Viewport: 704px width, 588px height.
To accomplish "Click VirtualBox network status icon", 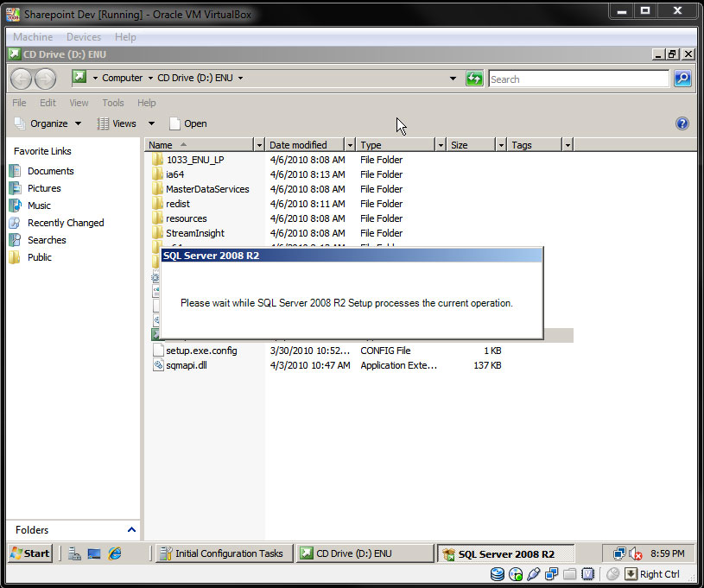I will (x=551, y=574).
